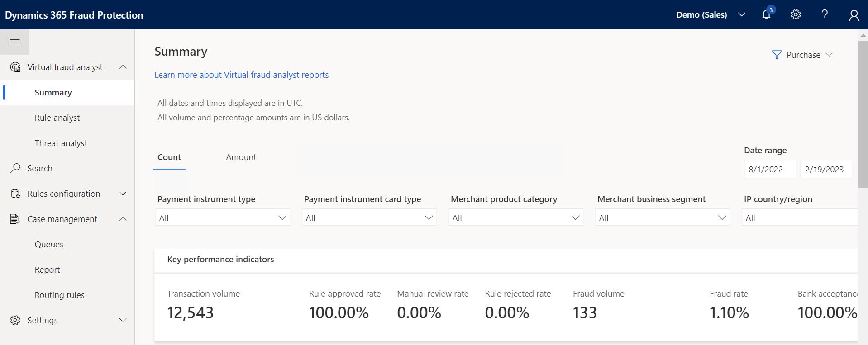Screen dimensions: 868x345
Task: Click the Case management icon
Action: pyautogui.click(x=15, y=219)
